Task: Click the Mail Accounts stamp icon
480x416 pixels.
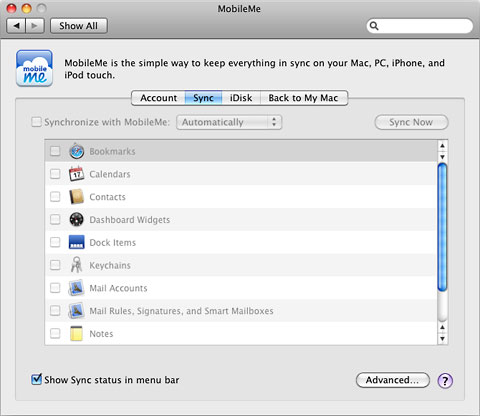Action: pos(76,288)
